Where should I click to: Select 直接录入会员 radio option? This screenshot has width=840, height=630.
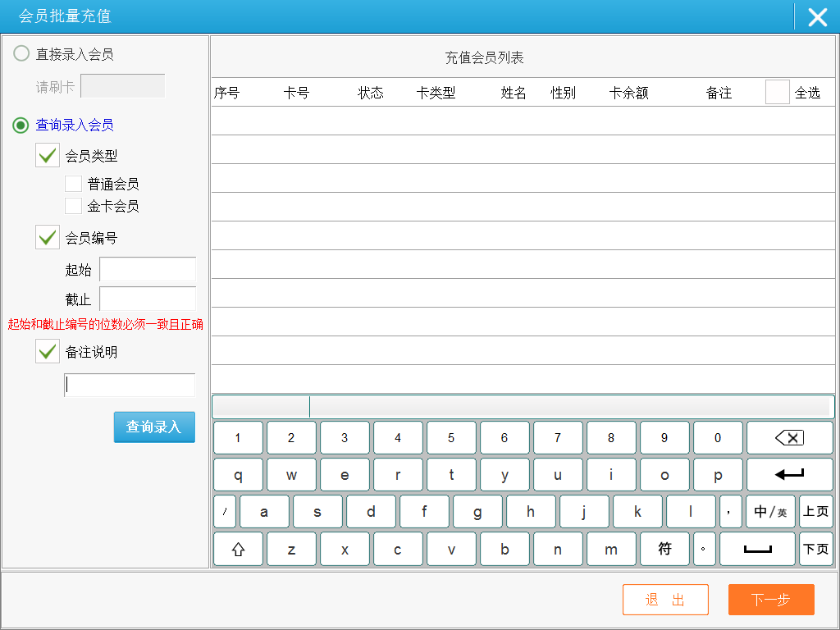tap(21, 54)
